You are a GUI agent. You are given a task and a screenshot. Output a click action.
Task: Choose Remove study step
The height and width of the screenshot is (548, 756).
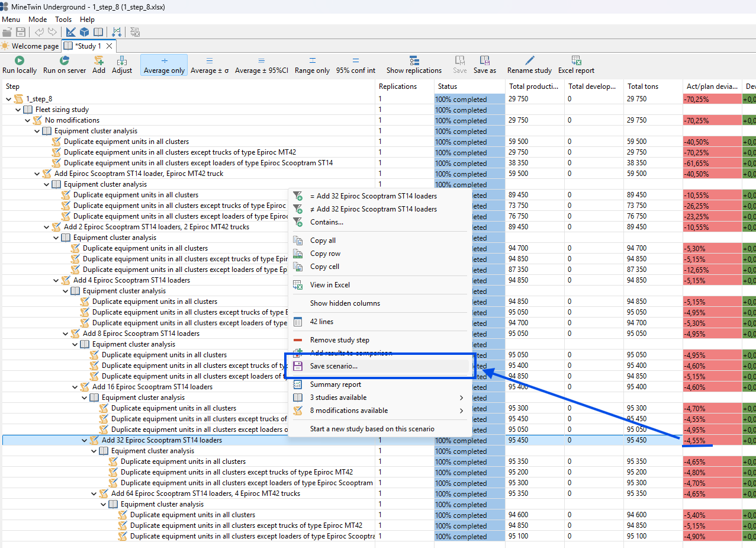point(339,340)
